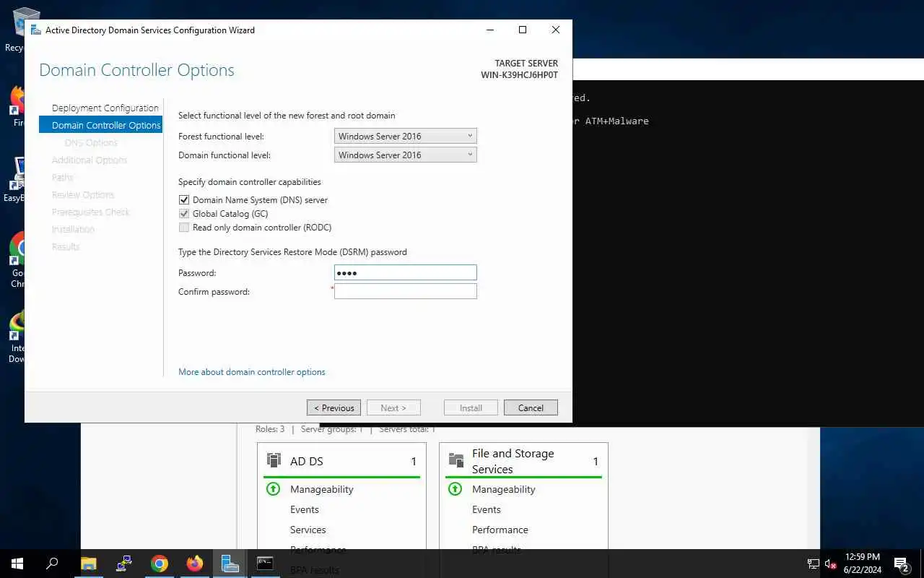Click File and Storage Manageability status icon

click(455, 489)
